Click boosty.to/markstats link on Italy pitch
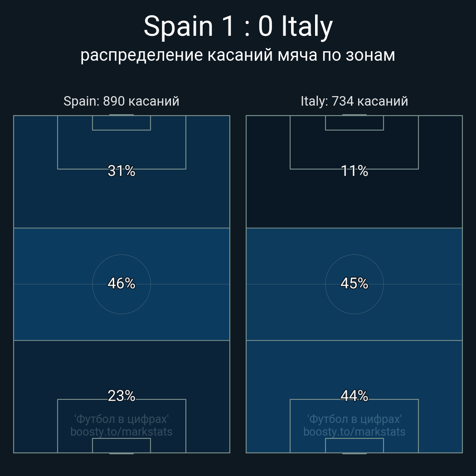Viewport: 476px width, 476px height. [x=354, y=432]
